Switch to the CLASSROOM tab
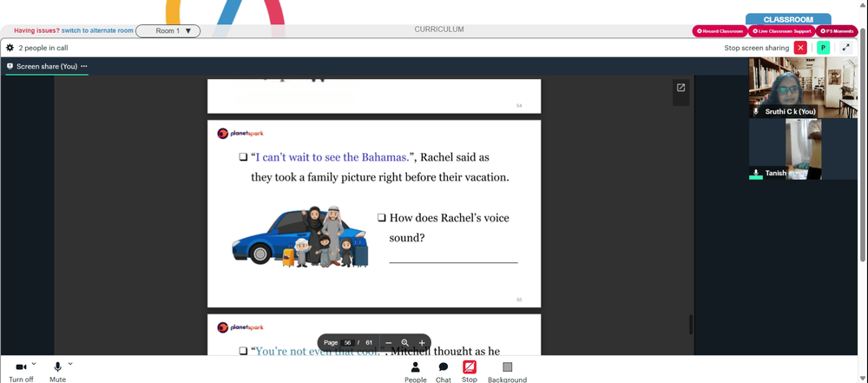This screenshot has width=868, height=383. pyautogui.click(x=788, y=19)
